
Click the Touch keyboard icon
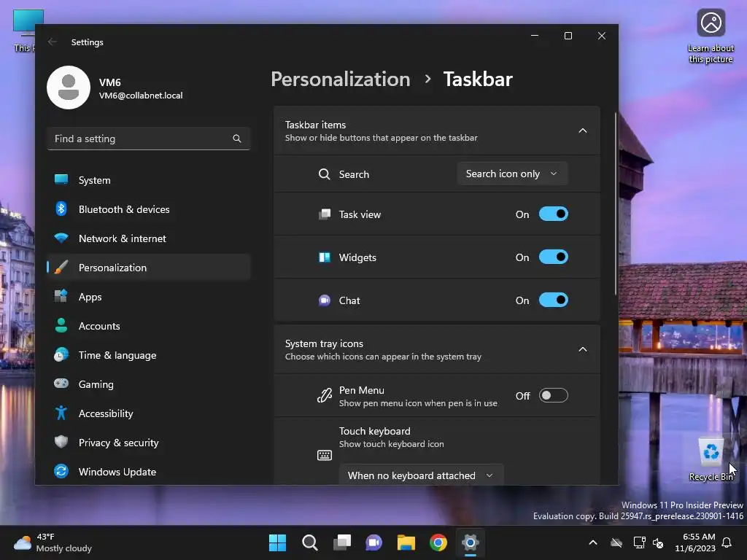[325, 455]
